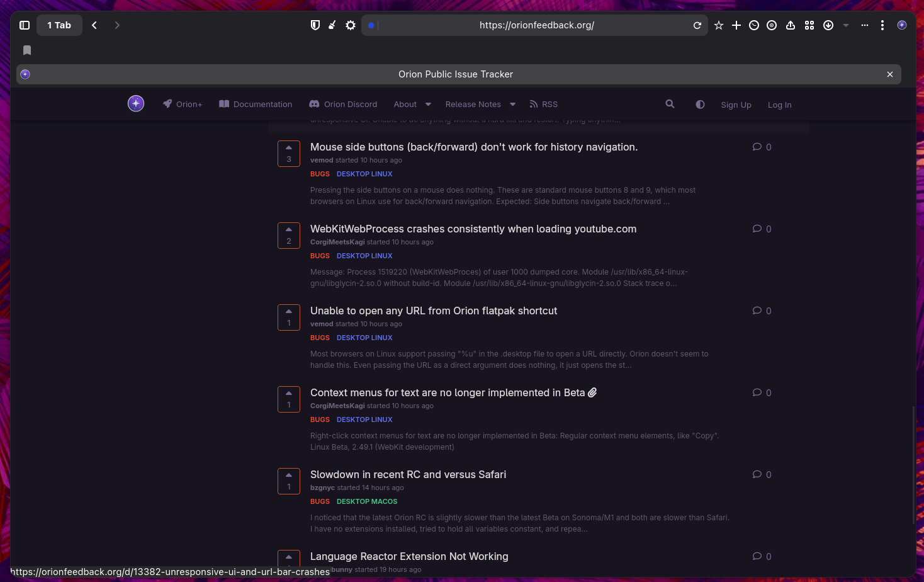Viewport: 924px width, 582px height.
Task: Open website settings gear icon
Action: pos(351,25)
